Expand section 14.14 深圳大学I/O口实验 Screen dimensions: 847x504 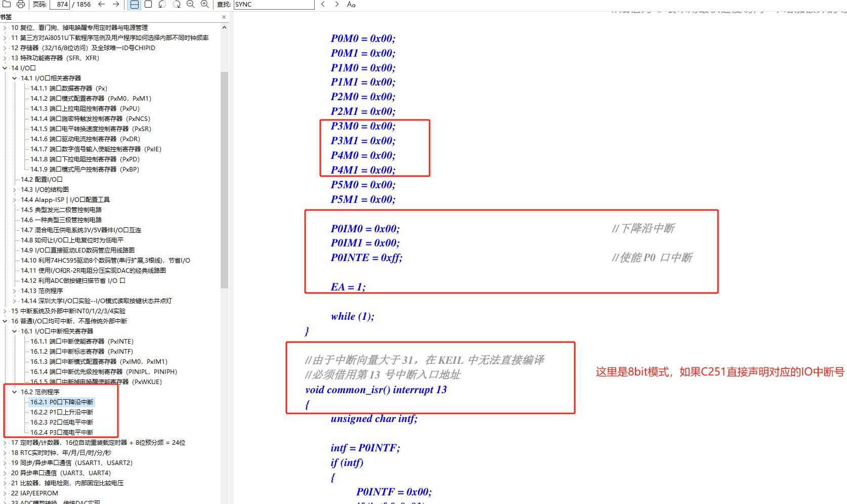coord(15,301)
